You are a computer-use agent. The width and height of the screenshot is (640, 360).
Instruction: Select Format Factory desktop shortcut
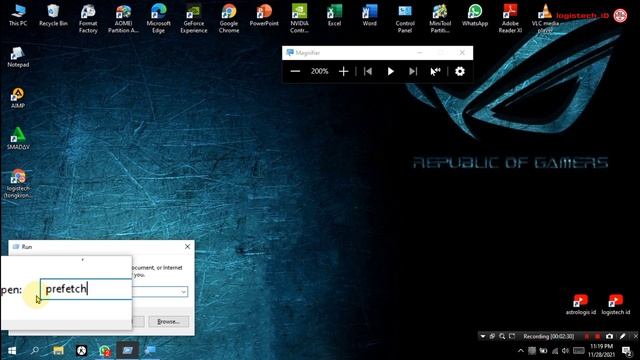click(88, 18)
